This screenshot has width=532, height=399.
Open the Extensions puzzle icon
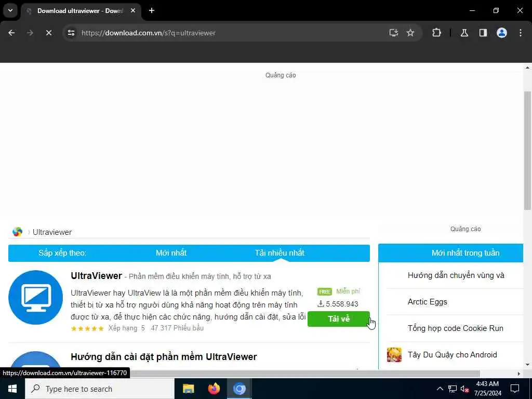(436, 33)
